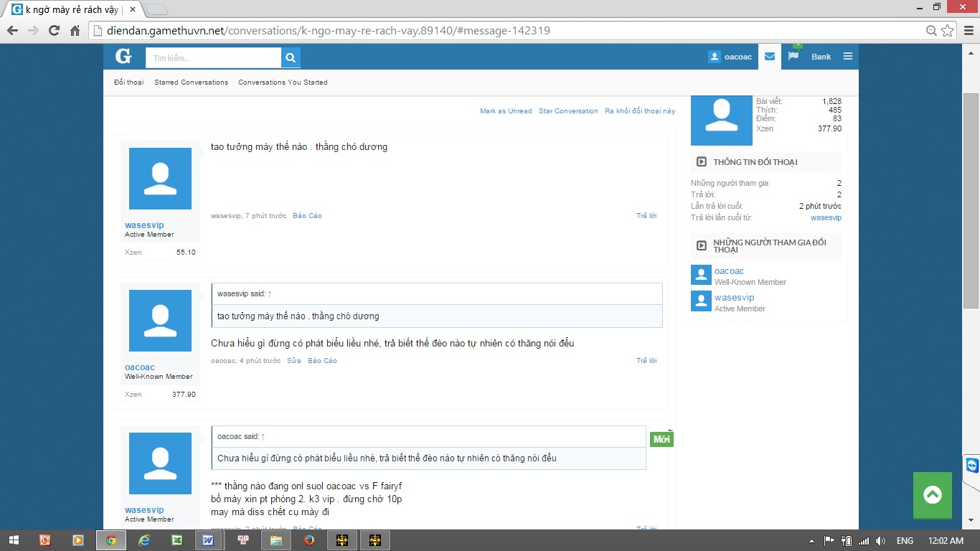Click Chrome icon in the taskbar

(x=111, y=540)
